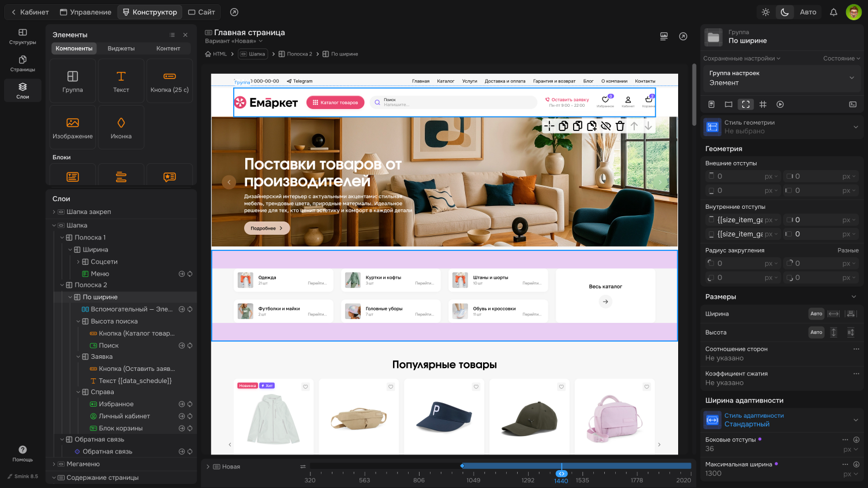Open the Страницы sidebar section
868x488 pixels.
point(23,63)
